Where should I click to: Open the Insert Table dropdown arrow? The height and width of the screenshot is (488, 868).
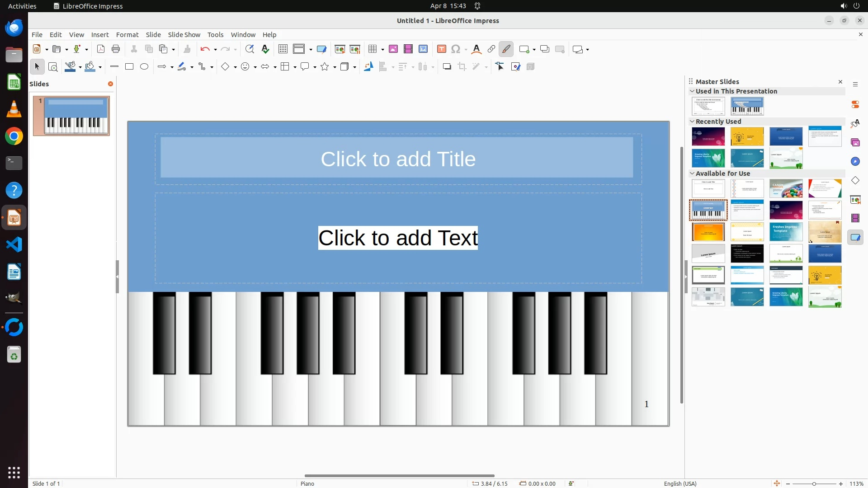click(x=382, y=50)
